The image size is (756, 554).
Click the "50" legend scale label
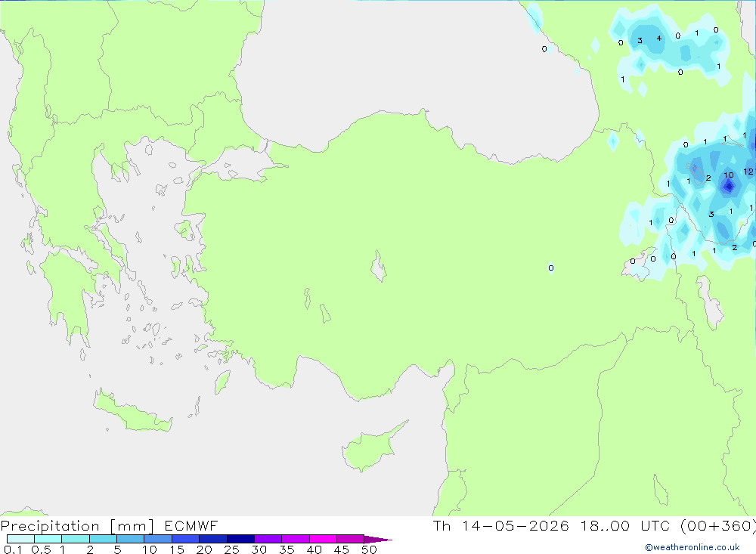point(369,549)
